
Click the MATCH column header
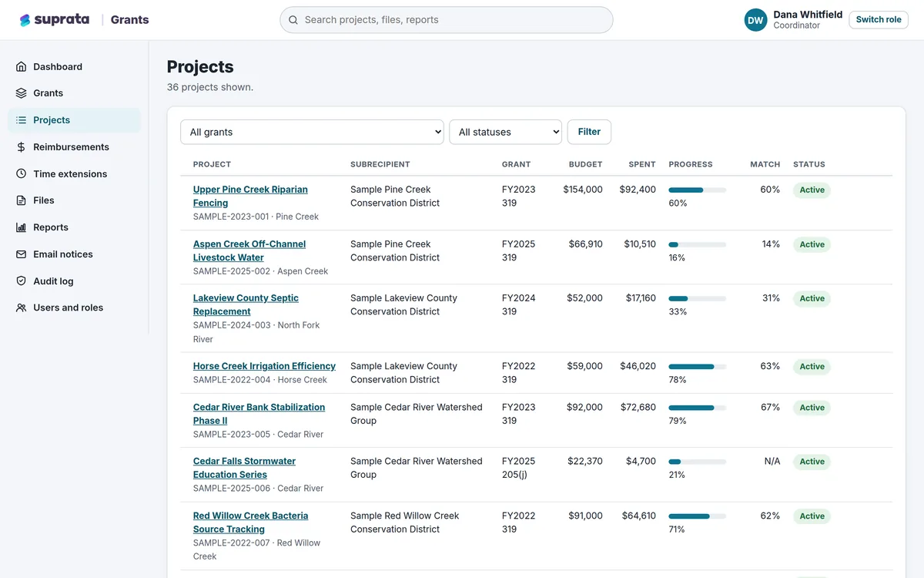click(765, 164)
